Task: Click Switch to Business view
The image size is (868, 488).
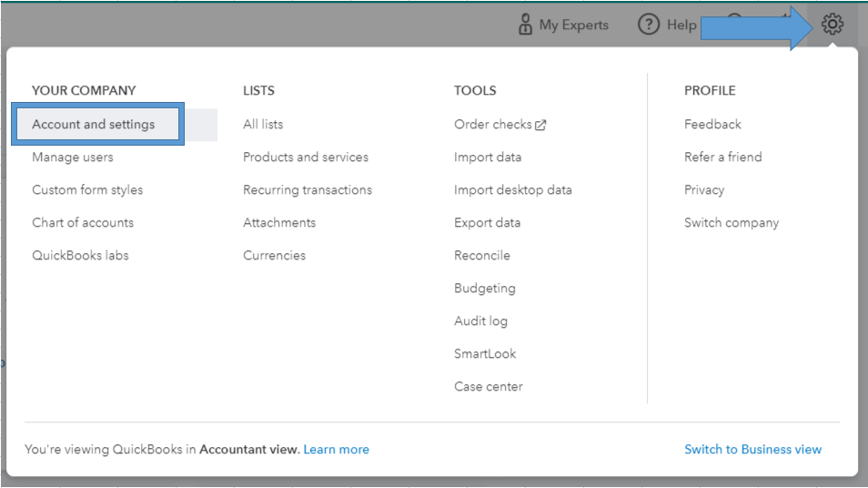Action: pyautogui.click(x=752, y=450)
